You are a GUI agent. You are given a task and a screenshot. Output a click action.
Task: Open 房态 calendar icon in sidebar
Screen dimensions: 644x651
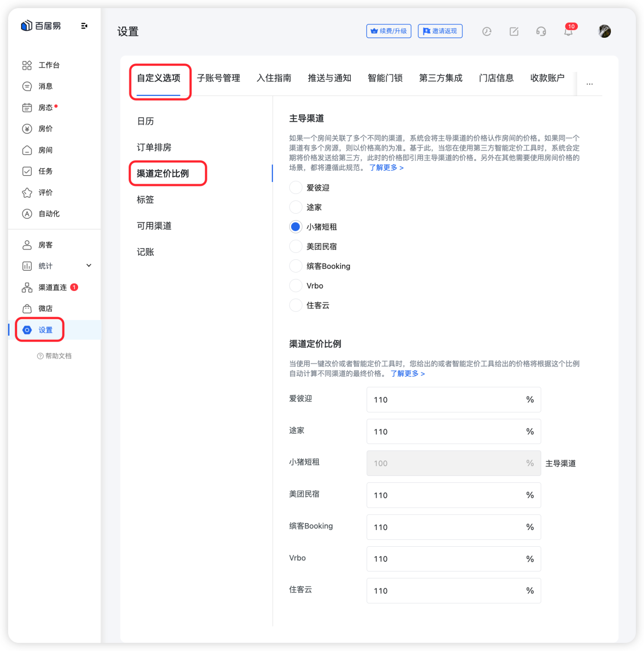27,107
